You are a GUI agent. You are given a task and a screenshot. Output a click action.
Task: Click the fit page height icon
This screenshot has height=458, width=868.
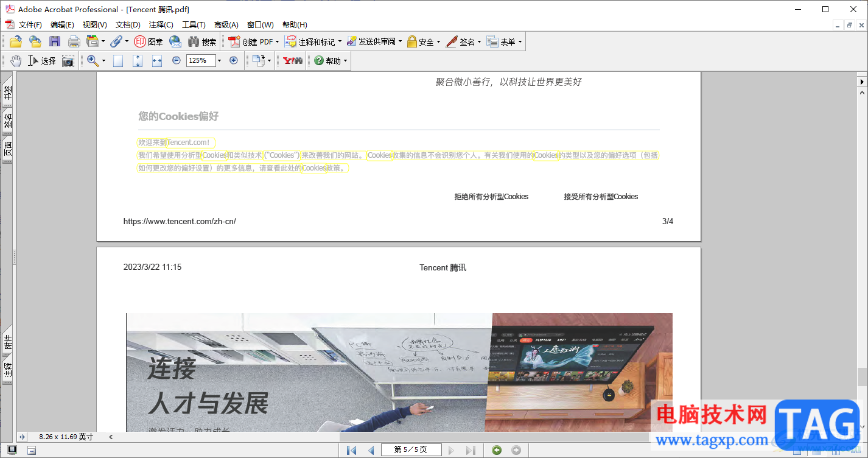coord(138,60)
